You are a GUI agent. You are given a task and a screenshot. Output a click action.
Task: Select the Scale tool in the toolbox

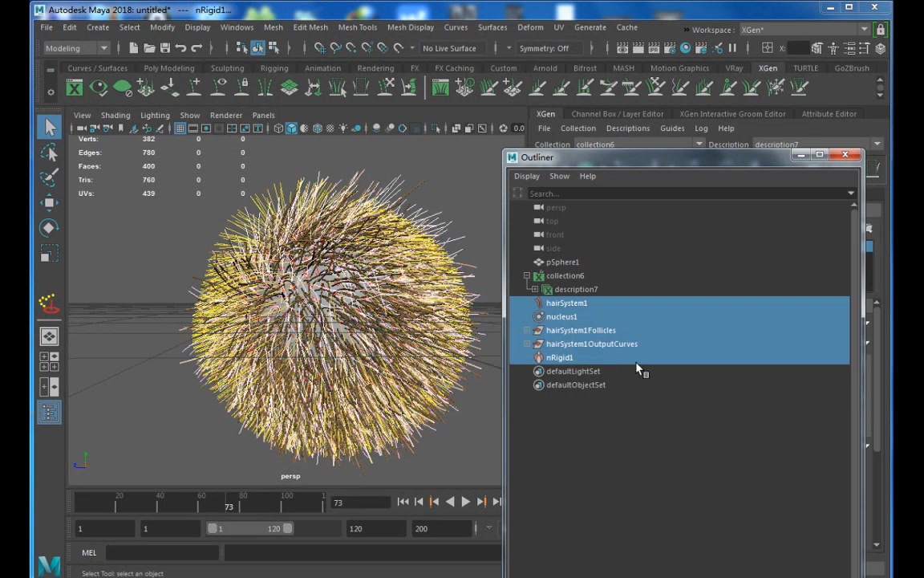pos(49,254)
